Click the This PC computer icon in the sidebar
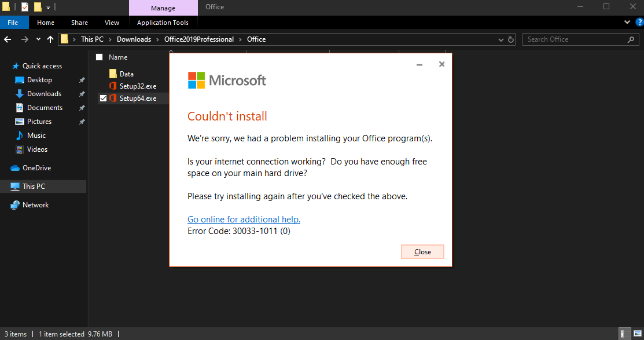Viewport: 644px width, 340px height. click(15, 187)
